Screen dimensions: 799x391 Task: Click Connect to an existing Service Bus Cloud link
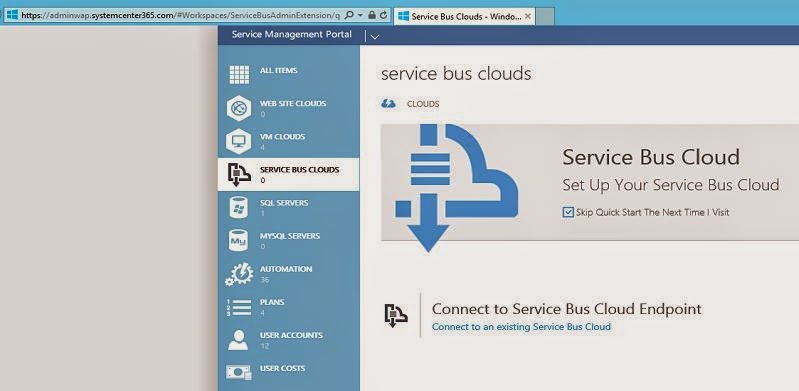click(x=521, y=327)
